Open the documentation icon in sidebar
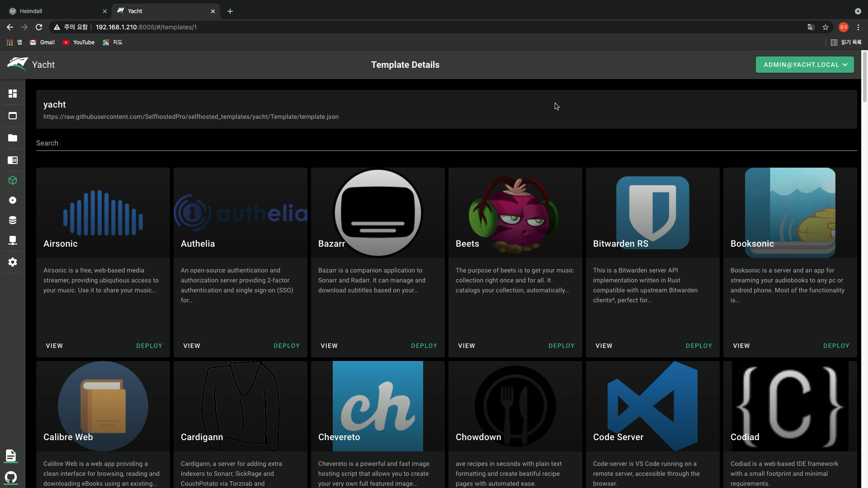 (11, 455)
